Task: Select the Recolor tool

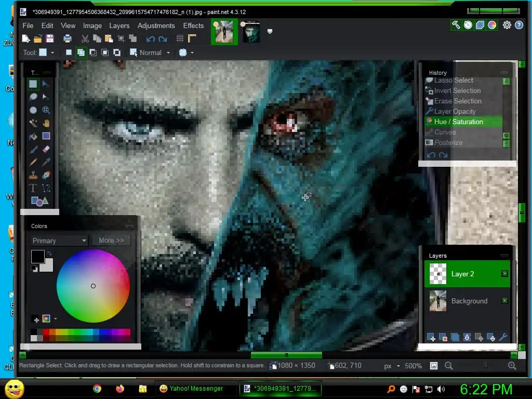Action: coord(46,175)
